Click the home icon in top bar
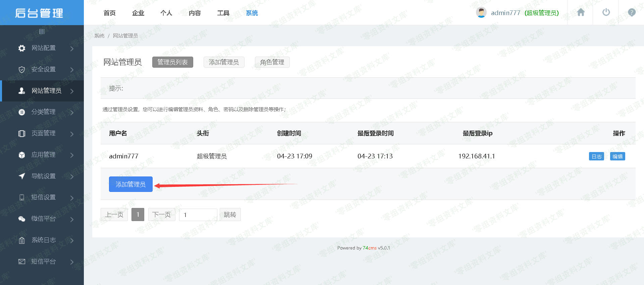This screenshot has height=285, width=644. point(581,12)
